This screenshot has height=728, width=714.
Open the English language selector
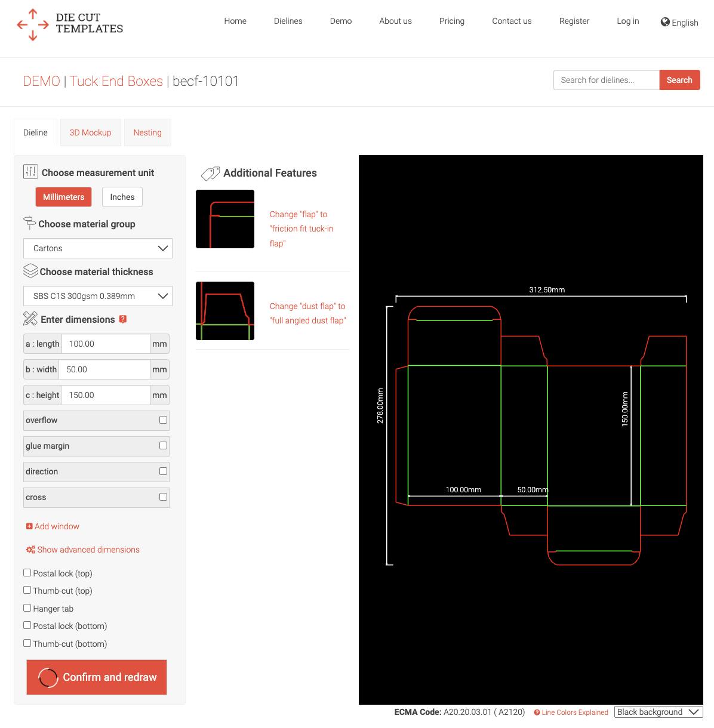coord(679,23)
